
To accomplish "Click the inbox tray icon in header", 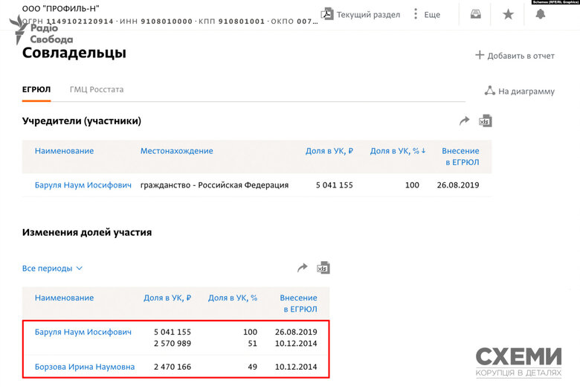I will click(474, 14).
